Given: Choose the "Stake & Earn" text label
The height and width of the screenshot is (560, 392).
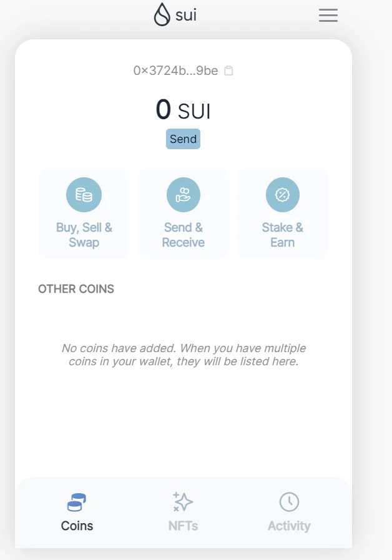Looking at the screenshot, I should (282, 235).
